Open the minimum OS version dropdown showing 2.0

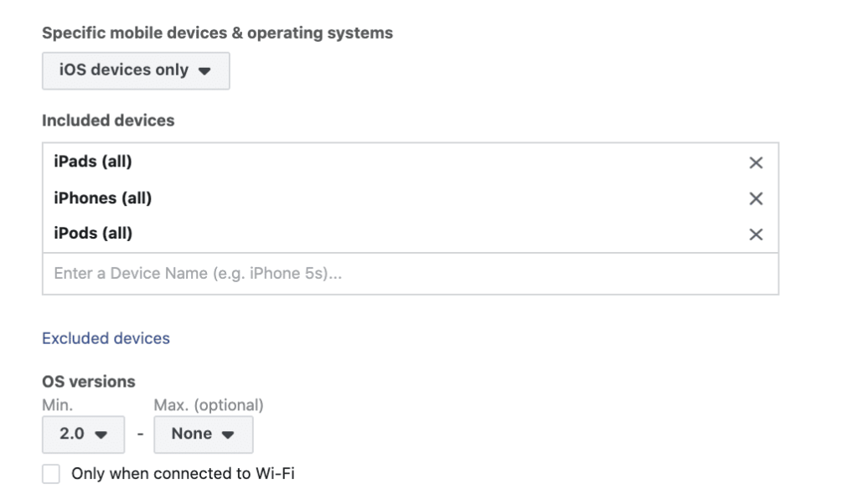coord(82,433)
